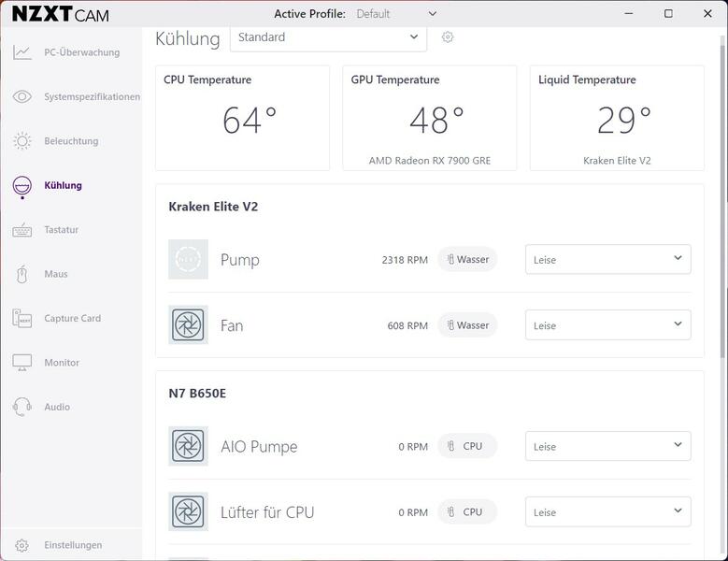The height and width of the screenshot is (561, 728).
Task: Click the Lüfter für CPU fan icon
Action: (188, 511)
